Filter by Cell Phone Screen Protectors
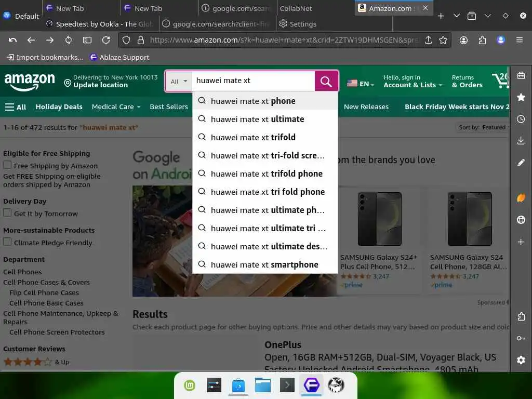 [x=57, y=332]
